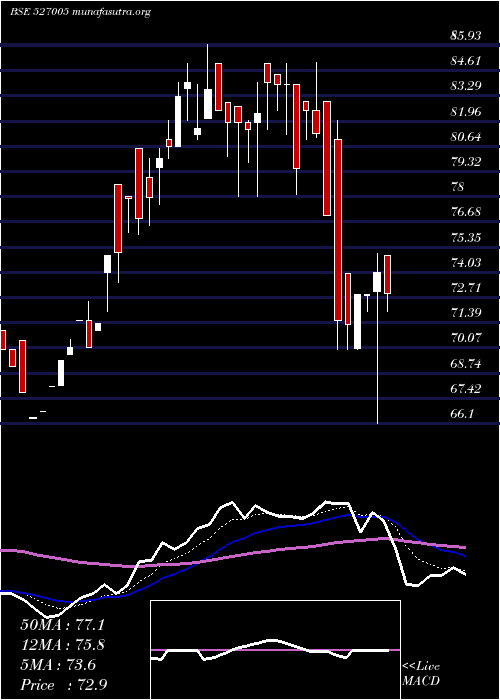Click the 68.74 price label
500x700 pixels.
(466, 363)
